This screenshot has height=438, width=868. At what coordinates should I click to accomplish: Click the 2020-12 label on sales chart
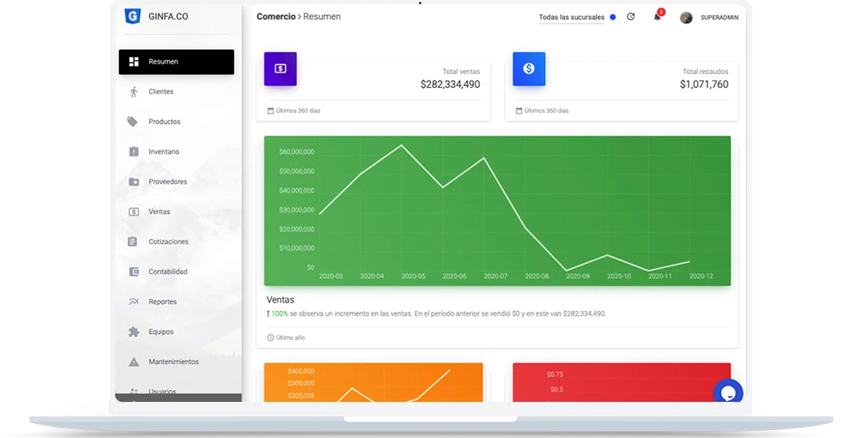701,276
